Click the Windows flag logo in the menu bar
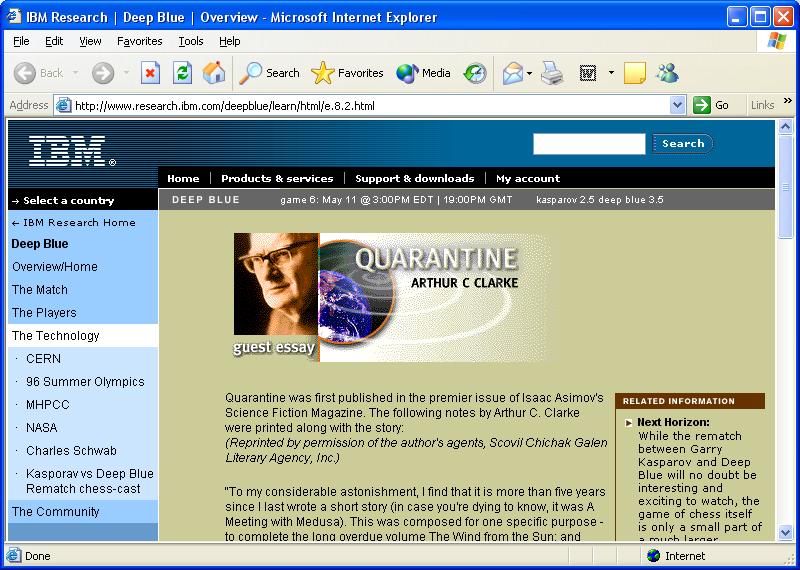This screenshot has height=570, width=800. tap(777, 41)
